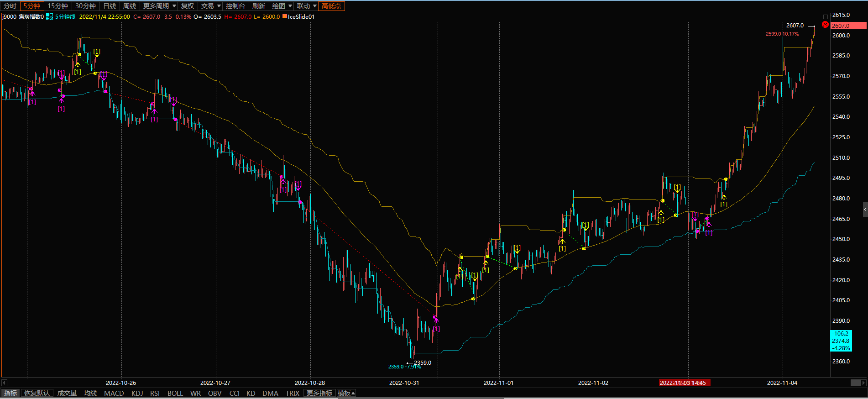
Task: Click the red highlighted 2022-11-03 14:45 date label
Action: coord(683,383)
